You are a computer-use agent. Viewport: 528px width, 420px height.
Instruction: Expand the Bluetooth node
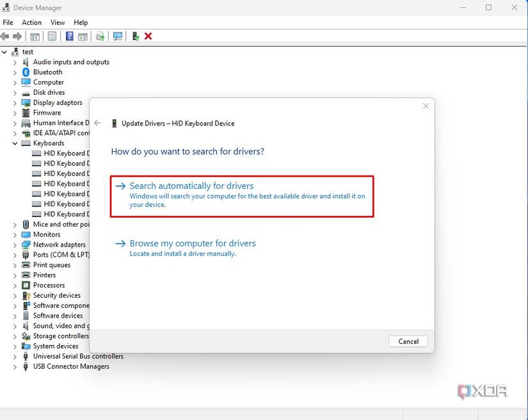click(x=15, y=72)
